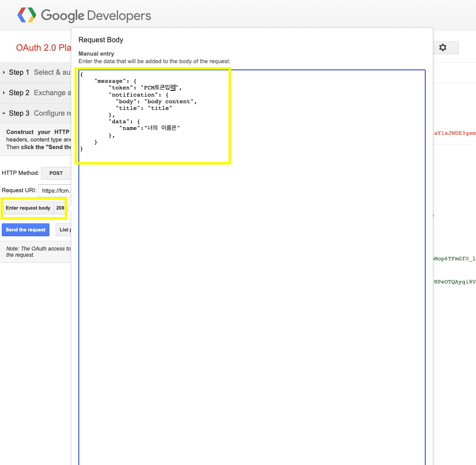
Task: Collapse Step 3 Configure request section
Action: click(36, 113)
